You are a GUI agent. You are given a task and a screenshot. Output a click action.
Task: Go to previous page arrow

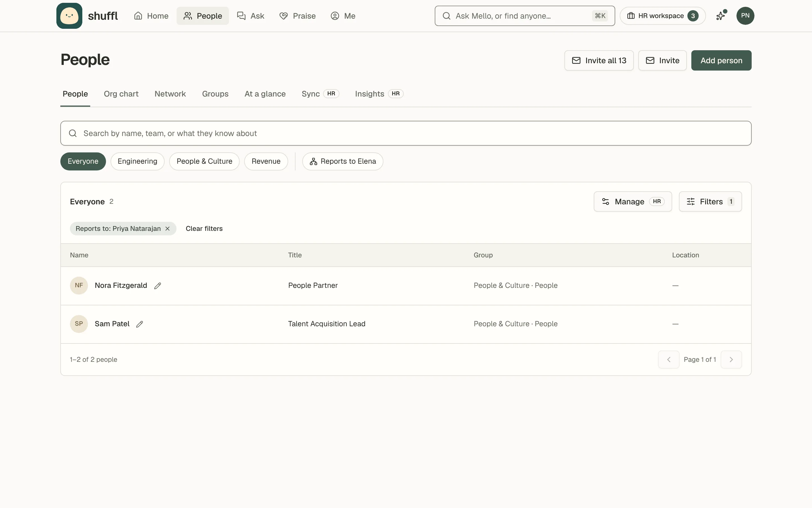pos(668,360)
